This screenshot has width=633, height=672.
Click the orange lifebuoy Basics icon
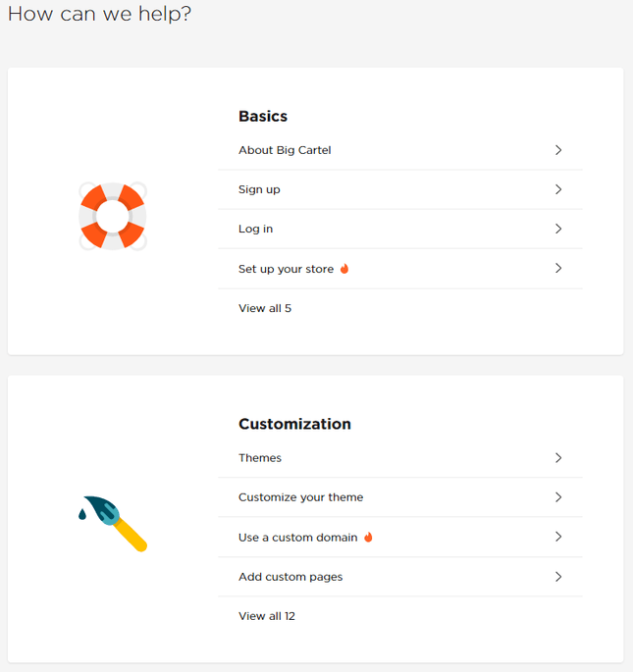tap(113, 217)
